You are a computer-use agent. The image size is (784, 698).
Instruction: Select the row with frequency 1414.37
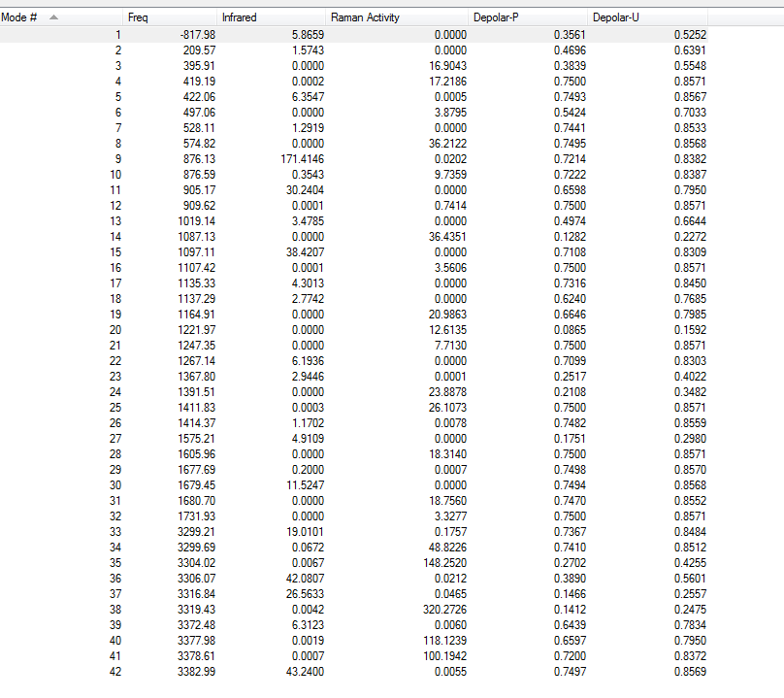click(353, 422)
